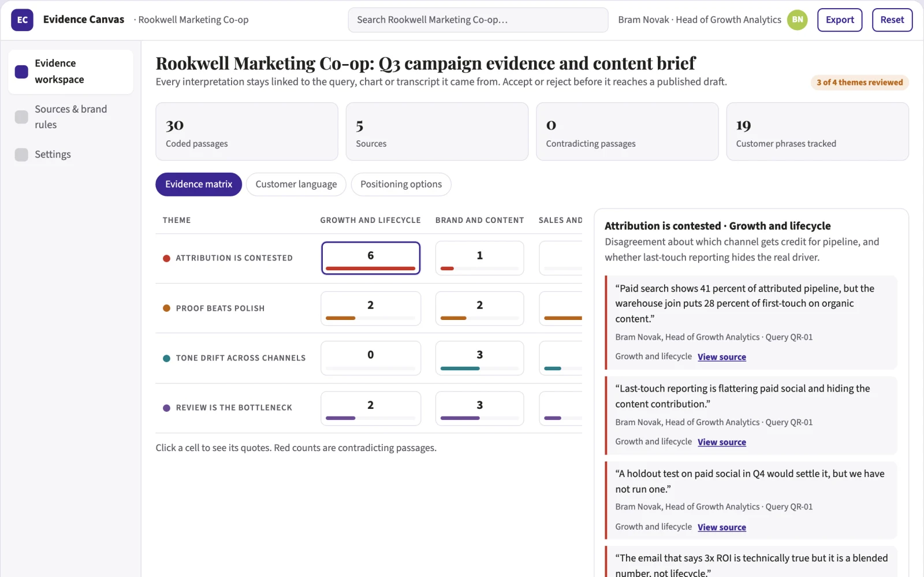The height and width of the screenshot is (577, 924).
Task: Click the Proof beats polish theme label
Action: point(221,308)
